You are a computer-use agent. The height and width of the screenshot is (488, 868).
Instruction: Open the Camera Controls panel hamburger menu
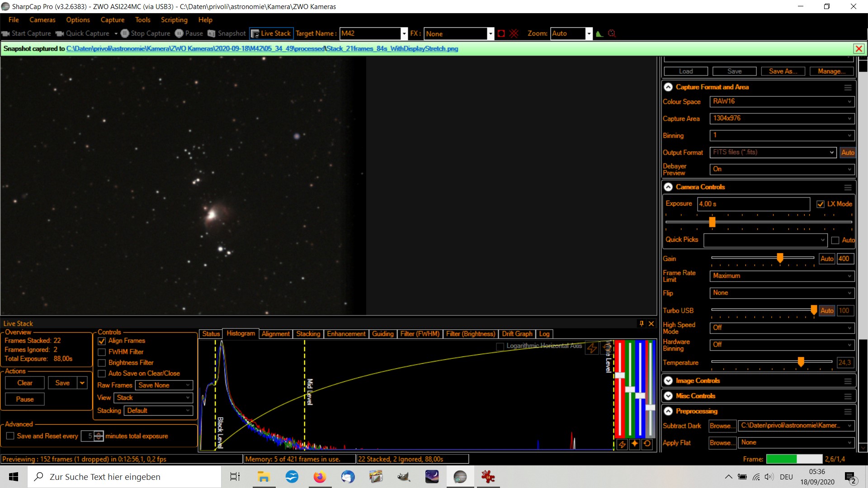848,187
